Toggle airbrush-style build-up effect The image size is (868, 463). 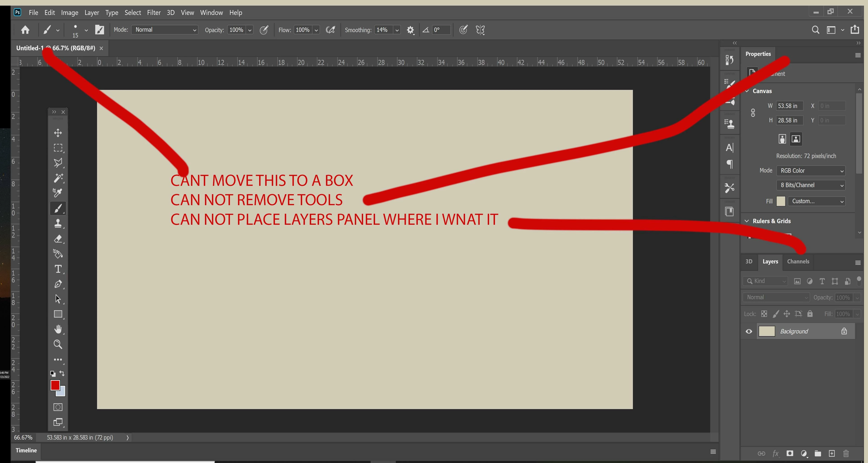click(331, 30)
